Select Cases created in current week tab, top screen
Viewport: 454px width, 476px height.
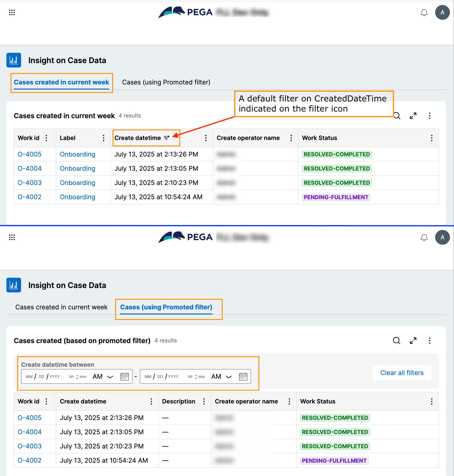[61, 82]
